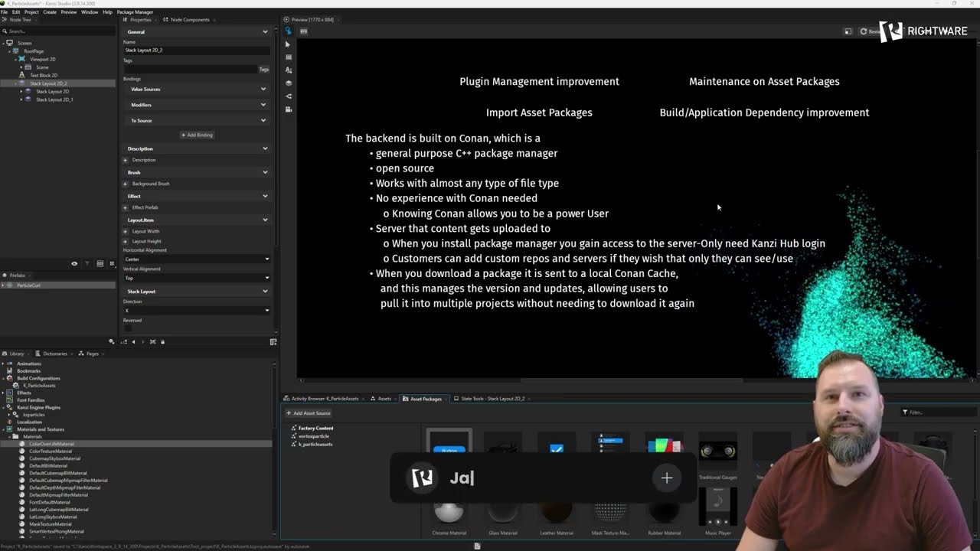Image resolution: width=980 pixels, height=551 pixels.
Task: Collapse the General section
Action: [265, 32]
